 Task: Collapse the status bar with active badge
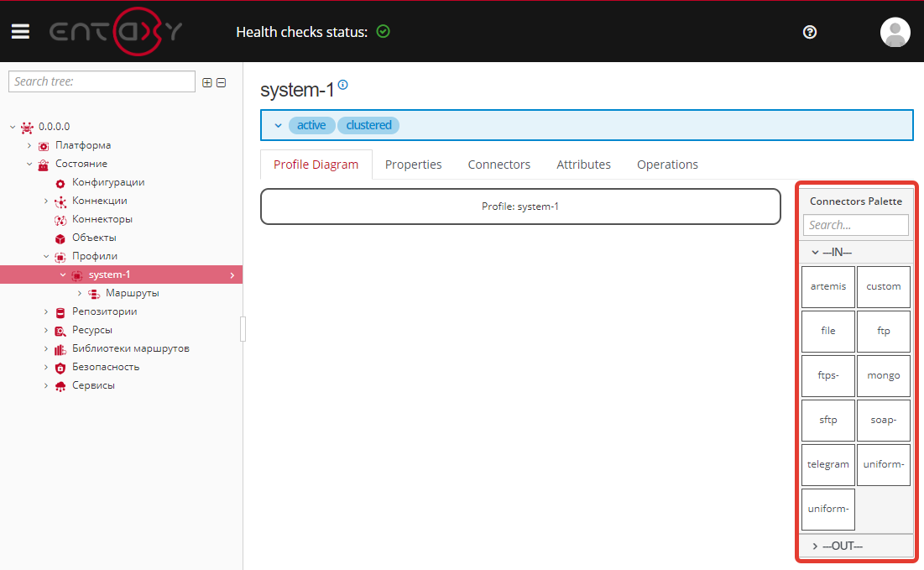278,125
